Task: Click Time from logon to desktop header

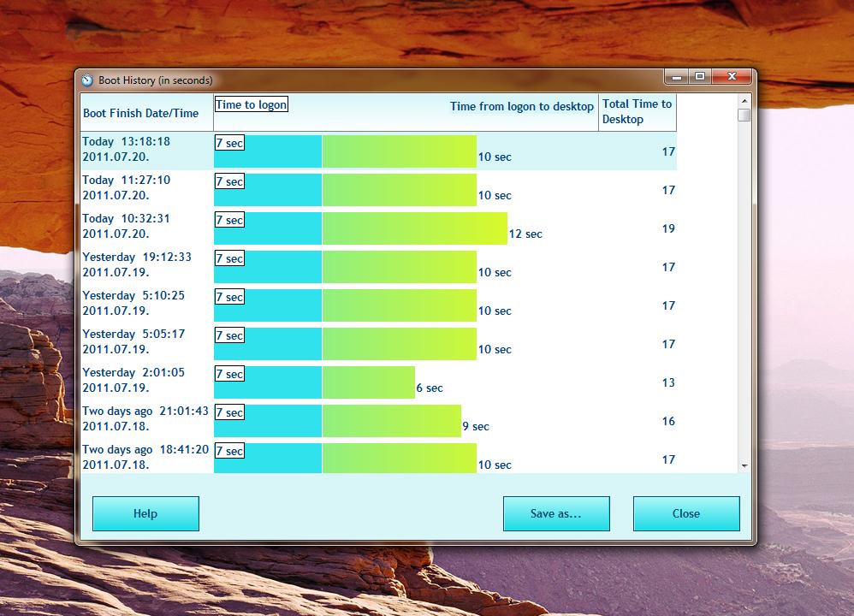Action: pos(522,106)
